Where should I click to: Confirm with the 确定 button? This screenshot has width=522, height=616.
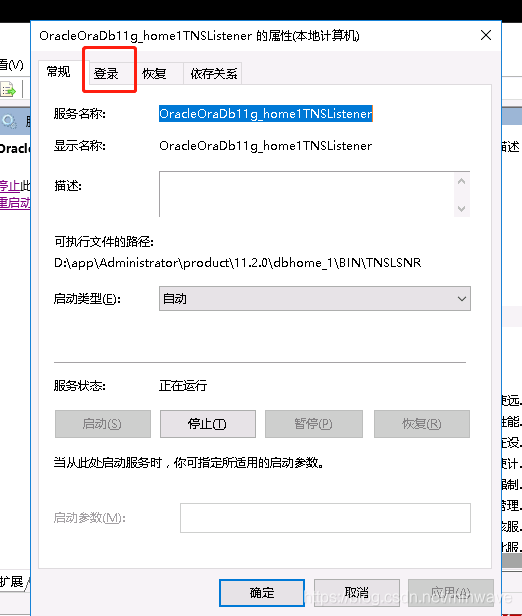point(262,593)
